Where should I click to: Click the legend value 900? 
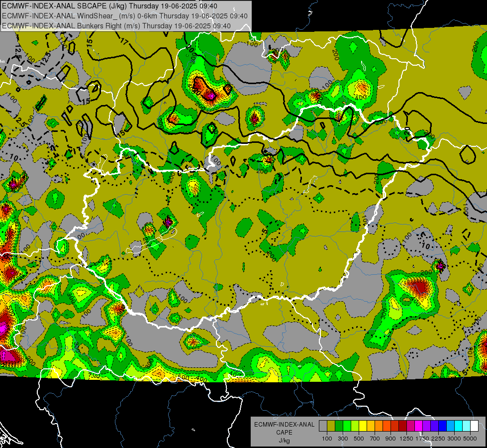click(x=390, y=439)
